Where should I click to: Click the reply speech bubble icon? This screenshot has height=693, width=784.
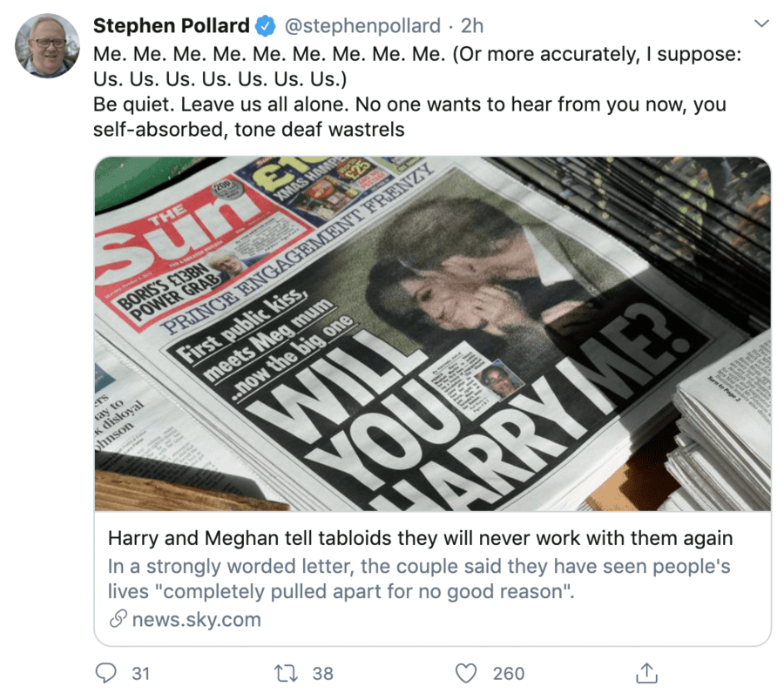point(105,672)
